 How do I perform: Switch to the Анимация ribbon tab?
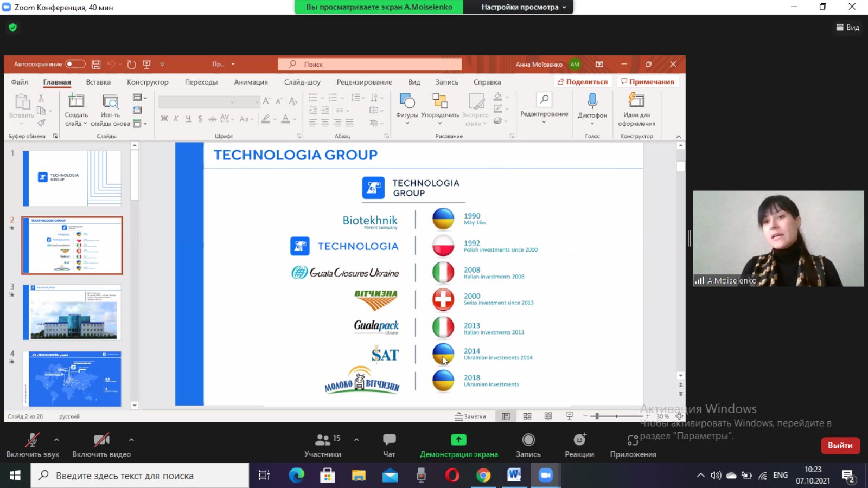(x=251, y=82)
